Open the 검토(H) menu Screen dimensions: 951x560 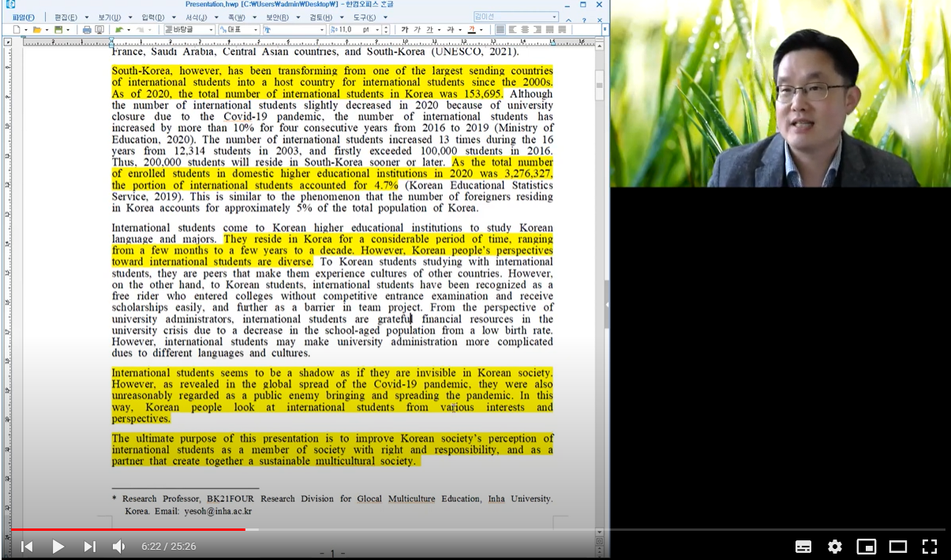click(321, 17)
